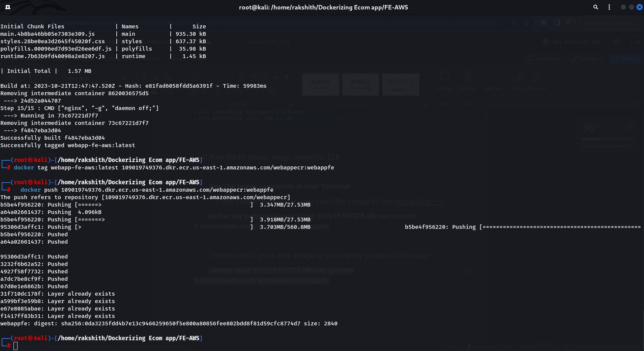
Task: Open the browser extensions puzzle icon
Action: coord(543,23)
